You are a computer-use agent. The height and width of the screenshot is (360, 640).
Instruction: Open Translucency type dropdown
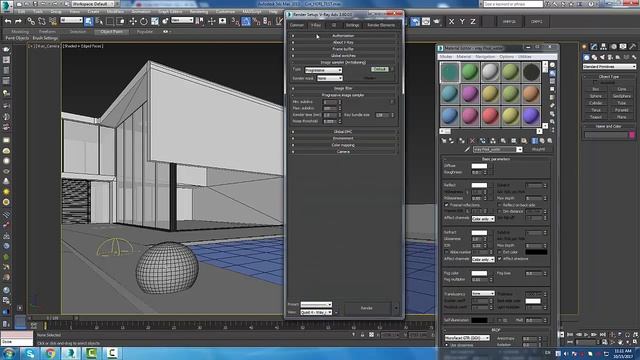click(483, 293)
